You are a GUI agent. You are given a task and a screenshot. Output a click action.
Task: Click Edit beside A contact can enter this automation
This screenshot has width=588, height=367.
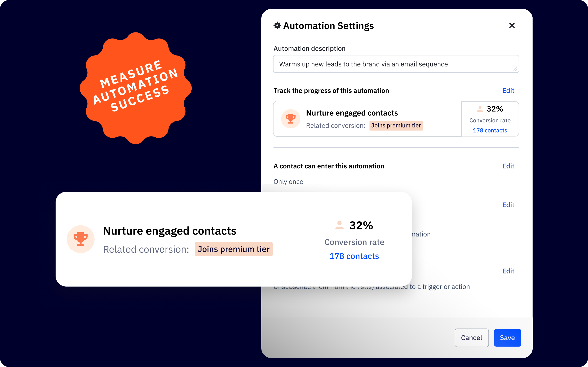coord(508,166)
